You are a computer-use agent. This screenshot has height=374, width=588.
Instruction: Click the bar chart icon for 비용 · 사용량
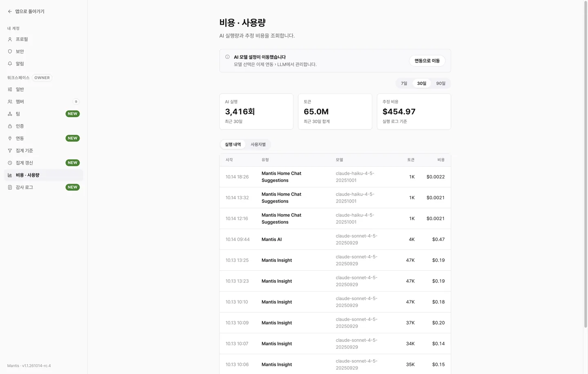10,175
